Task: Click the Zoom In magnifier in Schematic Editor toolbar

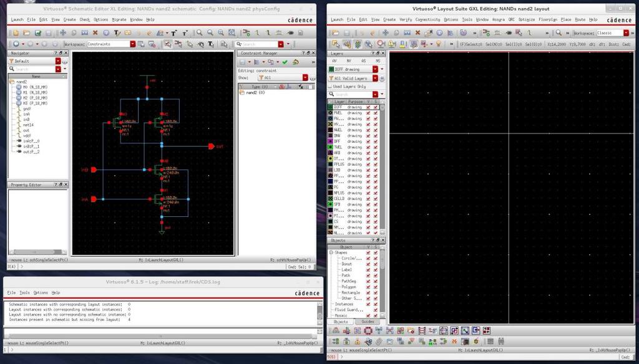Action: tap(199, 32)
